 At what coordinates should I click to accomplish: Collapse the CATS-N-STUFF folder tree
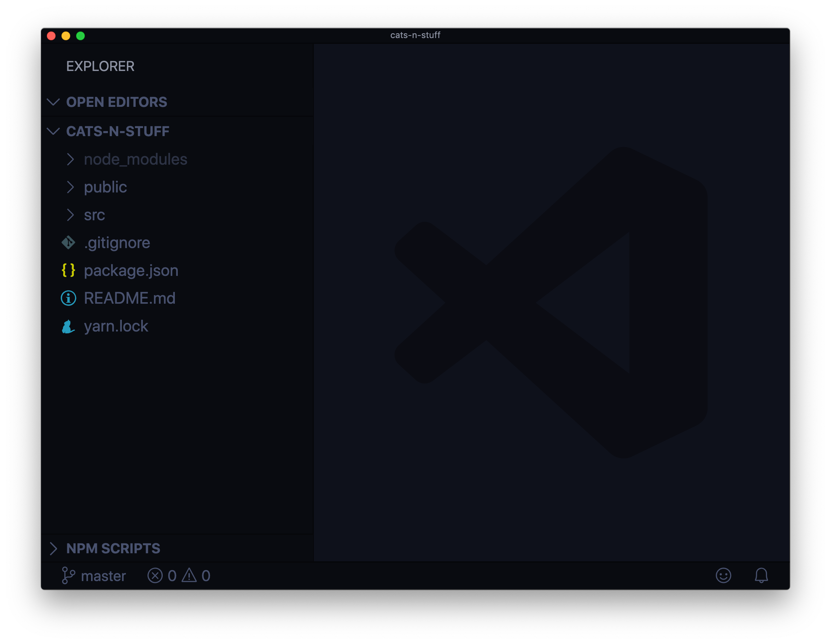tap(54, 131)
